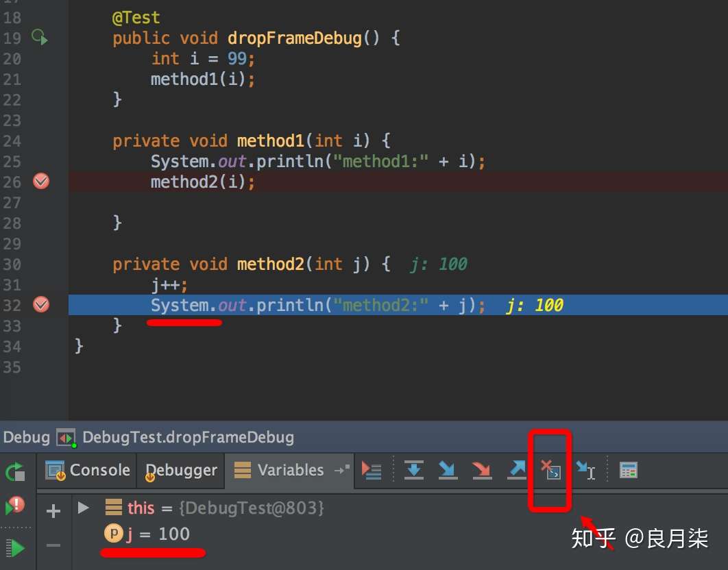The image size is (728, 570).
Task: Add a new watch with plus button
Action: coord(53,510)
